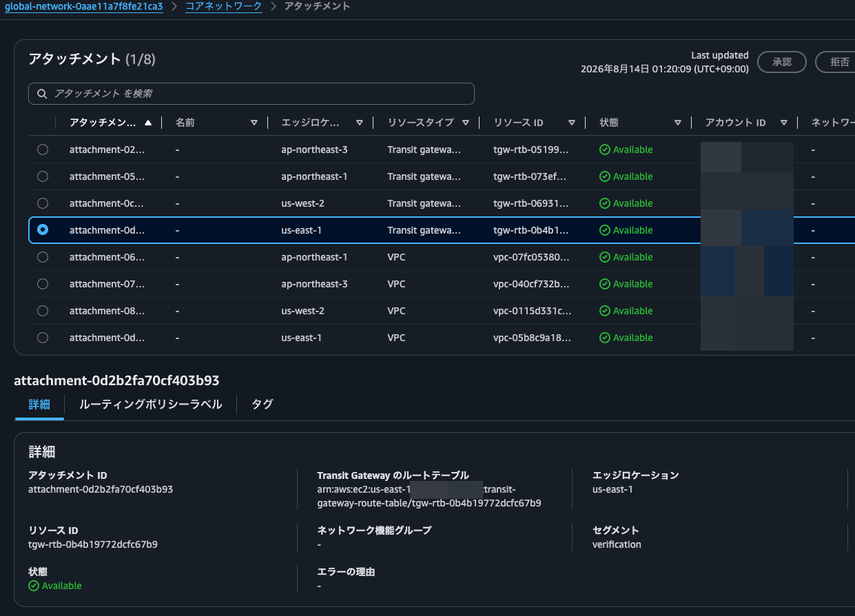Click the リソースタイプ column header
Image resolution: width=855 pixels, height=616 pixels.
tap(421, 123)
